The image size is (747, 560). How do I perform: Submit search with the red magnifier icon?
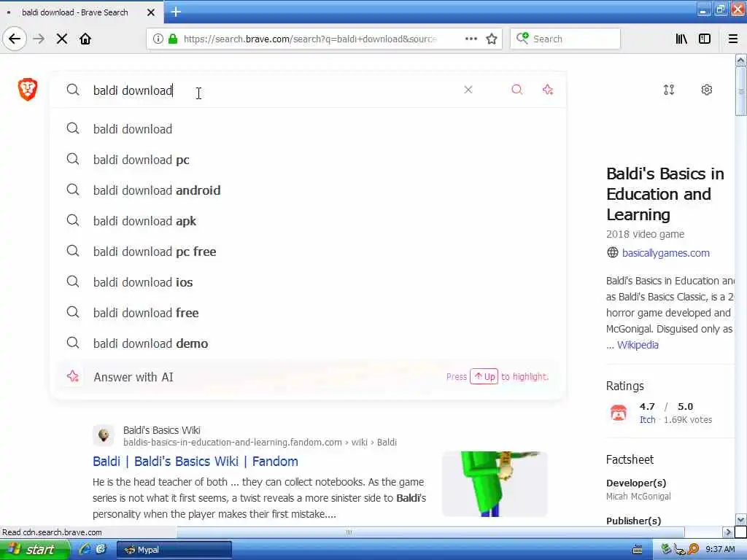(517, 90)
